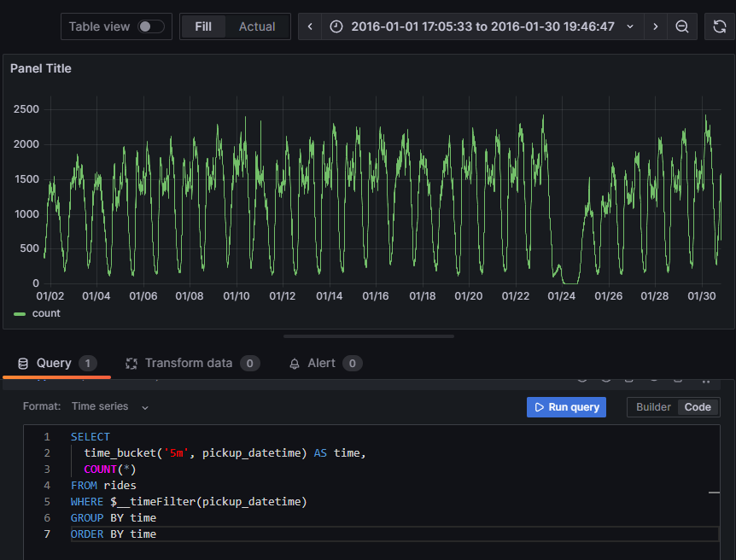Screen dimensions: 736x560
Task: Shift time range backward with left arrow
Action: click(310, 26)
